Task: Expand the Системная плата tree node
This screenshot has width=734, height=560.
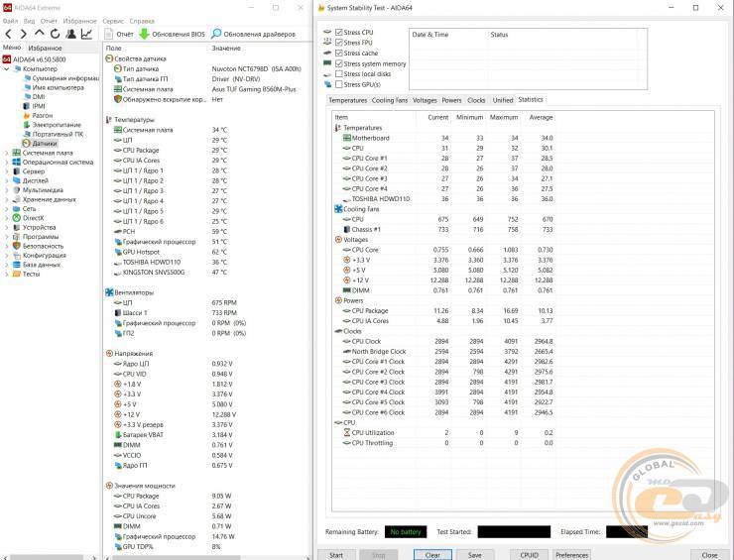Action: 7,153
